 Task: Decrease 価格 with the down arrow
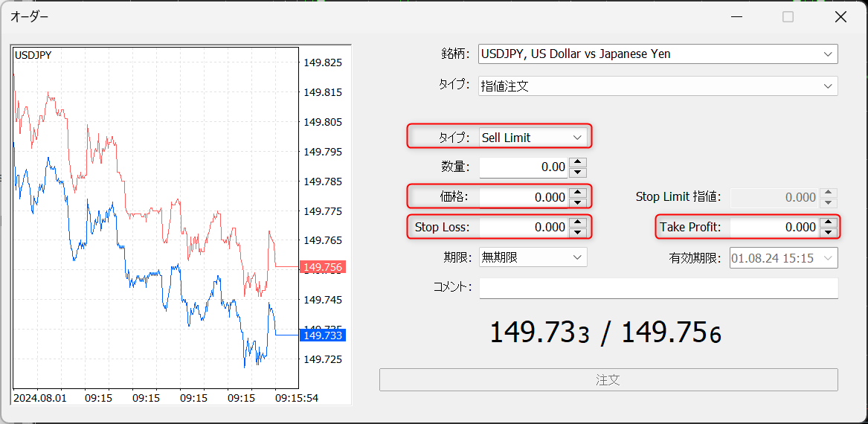pyautogui.click(x=578, y=202)
